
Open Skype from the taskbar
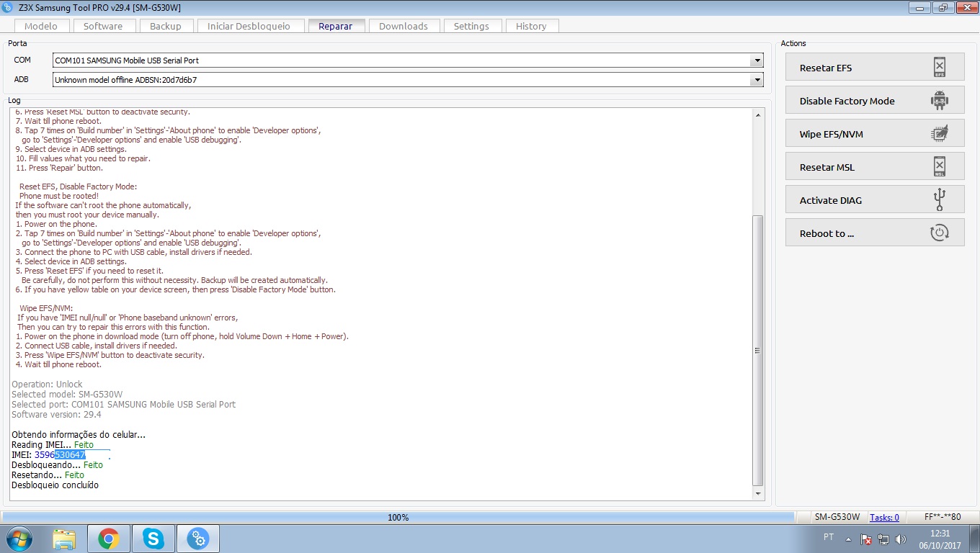click(153, 539)
